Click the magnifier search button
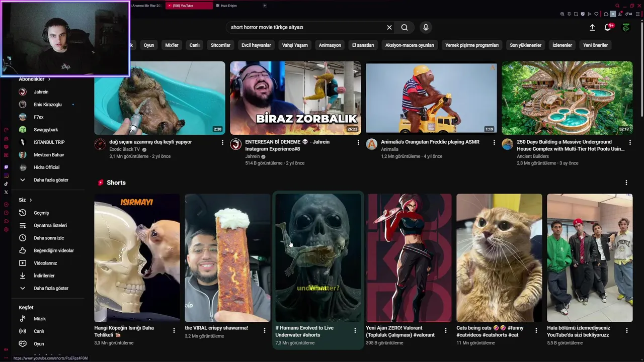This screenshot has width=644, height=362. (405, 28)
